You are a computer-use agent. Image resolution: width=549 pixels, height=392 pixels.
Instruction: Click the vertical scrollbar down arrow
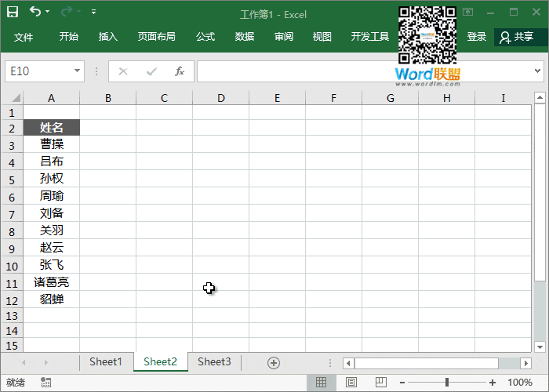[x=540, y=347]
